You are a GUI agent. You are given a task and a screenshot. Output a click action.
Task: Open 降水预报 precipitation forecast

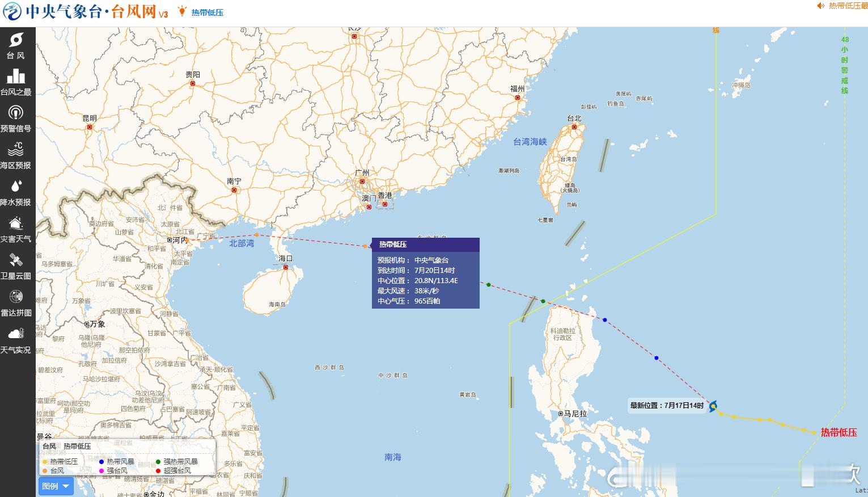[x=16, y=193]
